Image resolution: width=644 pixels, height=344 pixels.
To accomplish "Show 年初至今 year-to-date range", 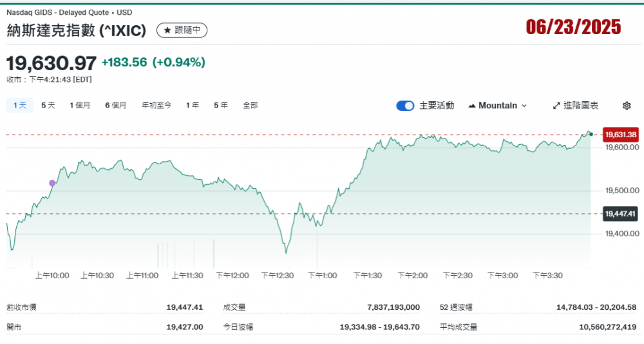I will tap(156, 105).
